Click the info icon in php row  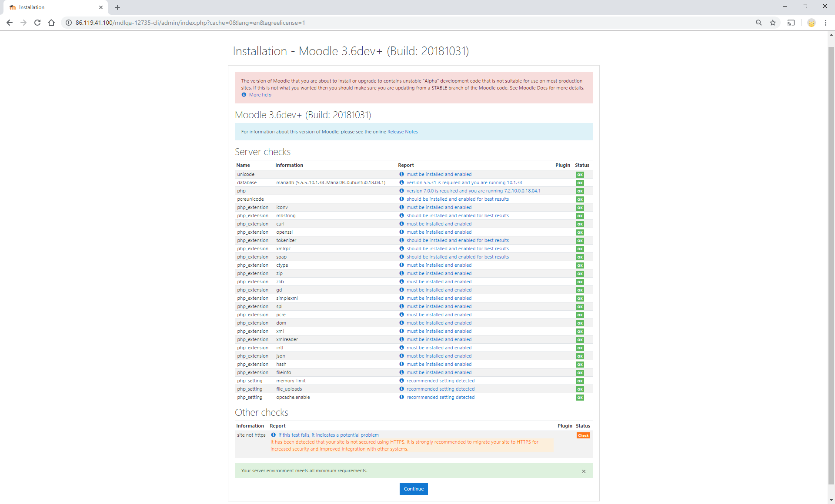[402, 191]
